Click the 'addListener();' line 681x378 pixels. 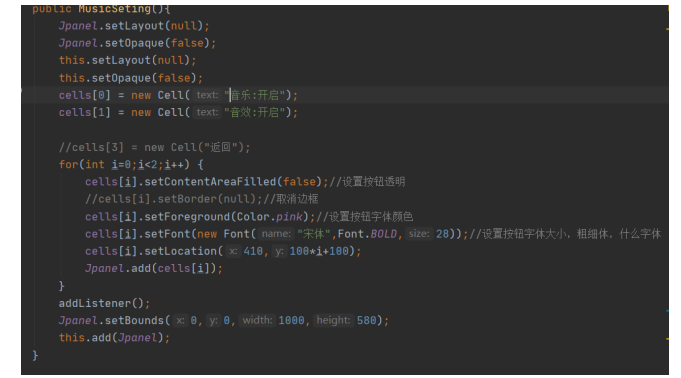104,303
